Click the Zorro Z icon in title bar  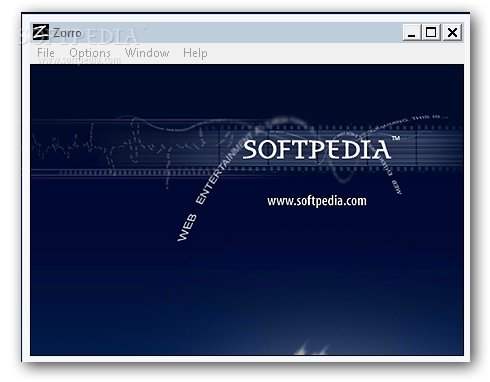[41, 32]
